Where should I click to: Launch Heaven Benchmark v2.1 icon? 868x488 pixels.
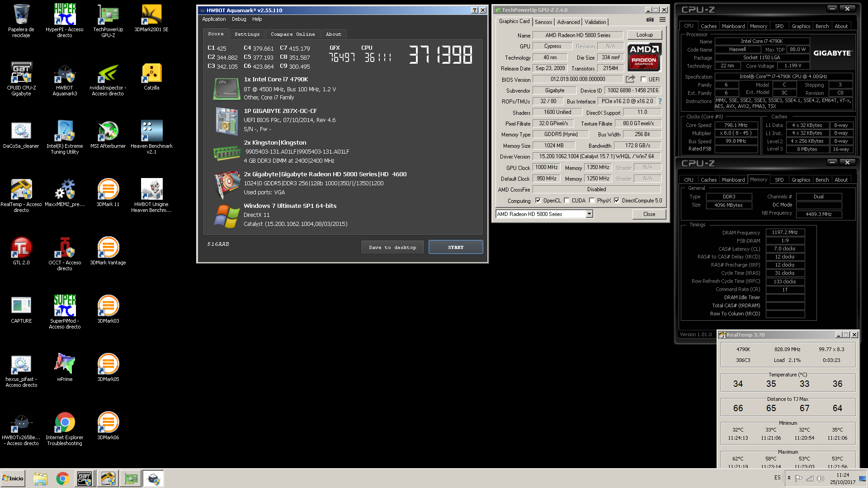pos(151,137)
